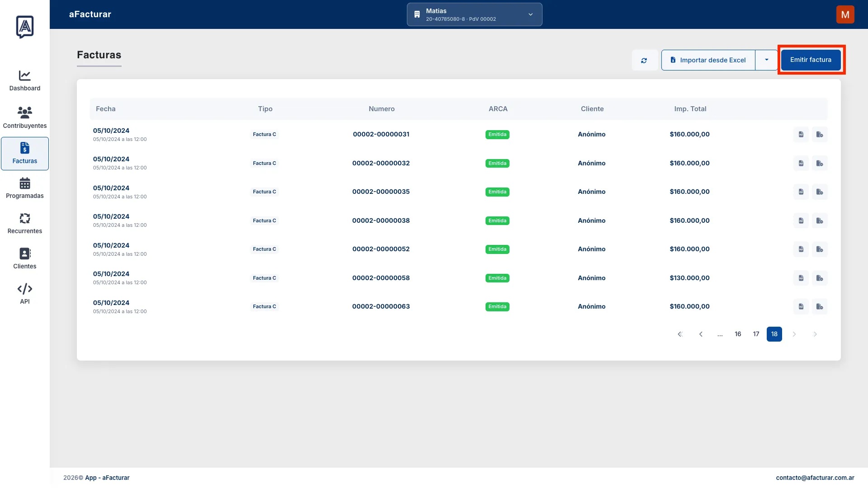Screen dimensions: 868x488
Task: Open the Matias taxpayer selector dropdown
Action: point(474,14)
